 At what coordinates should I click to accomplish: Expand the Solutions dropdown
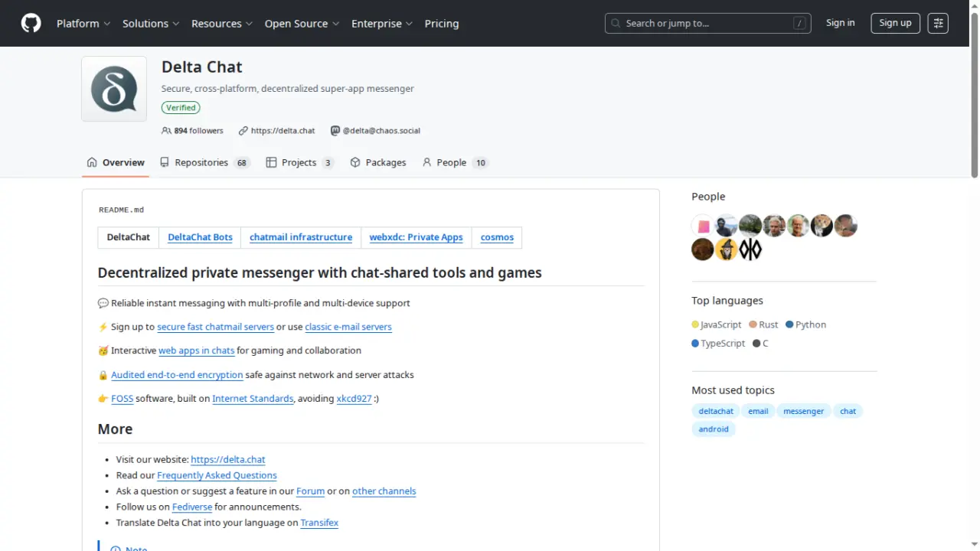tap(151, 24)
